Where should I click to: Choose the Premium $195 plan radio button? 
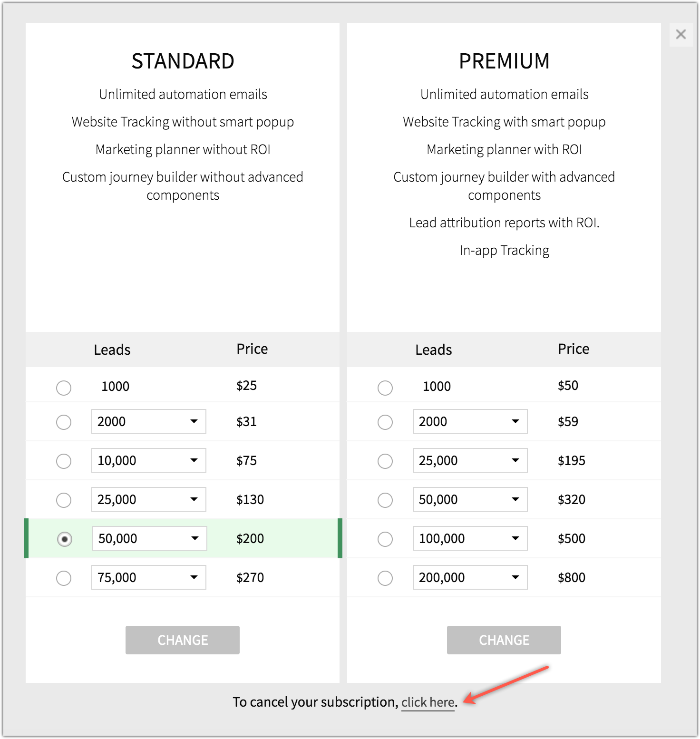(385, 461)
